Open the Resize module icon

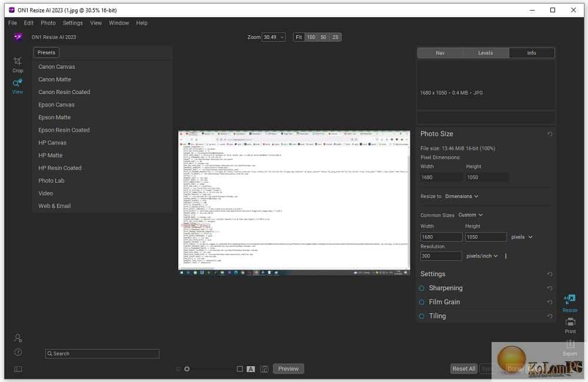(570, 303)
